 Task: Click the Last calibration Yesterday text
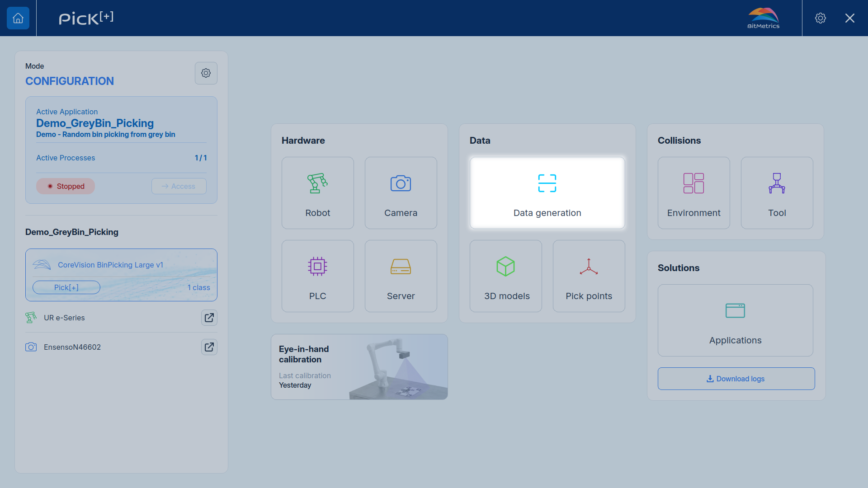tap(305, 380)
